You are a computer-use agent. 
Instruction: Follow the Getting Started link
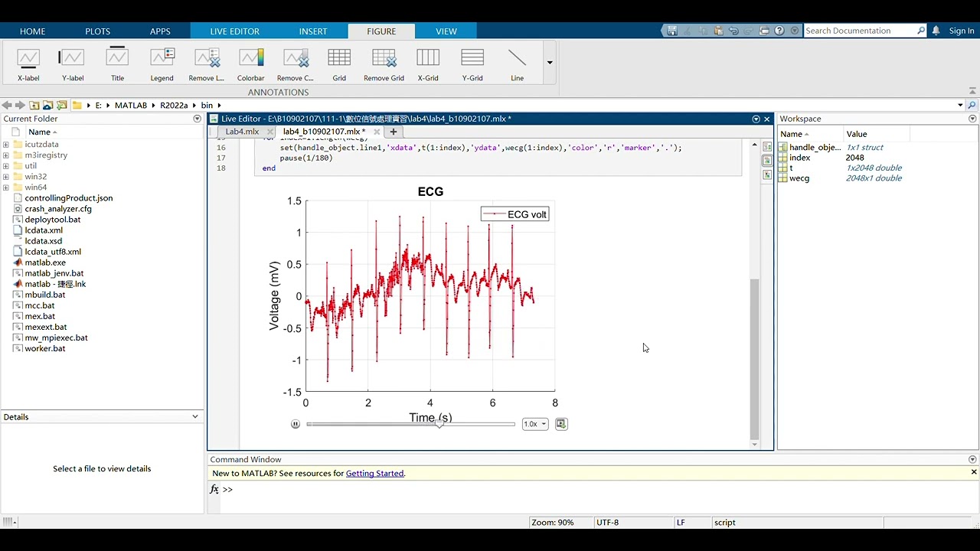[374, 473]
